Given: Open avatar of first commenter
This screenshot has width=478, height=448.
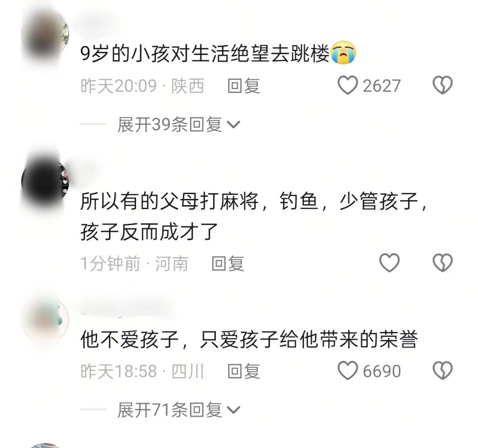Looking at the screenshot, I should [x=45, y=34].
